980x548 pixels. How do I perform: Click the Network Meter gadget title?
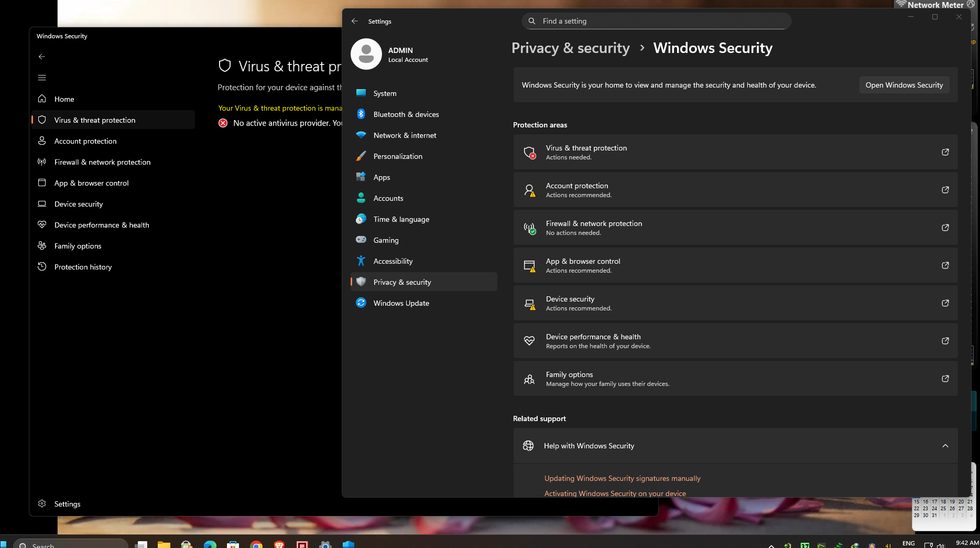click(935, 5)
